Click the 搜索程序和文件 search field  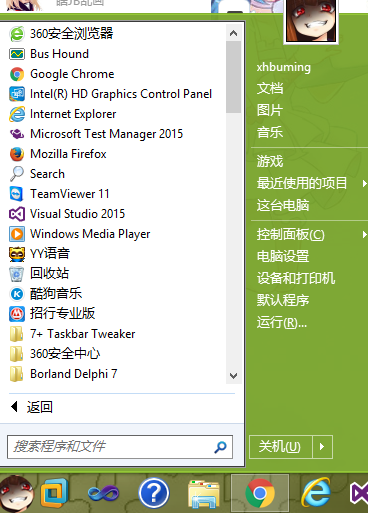click(120, 447)
